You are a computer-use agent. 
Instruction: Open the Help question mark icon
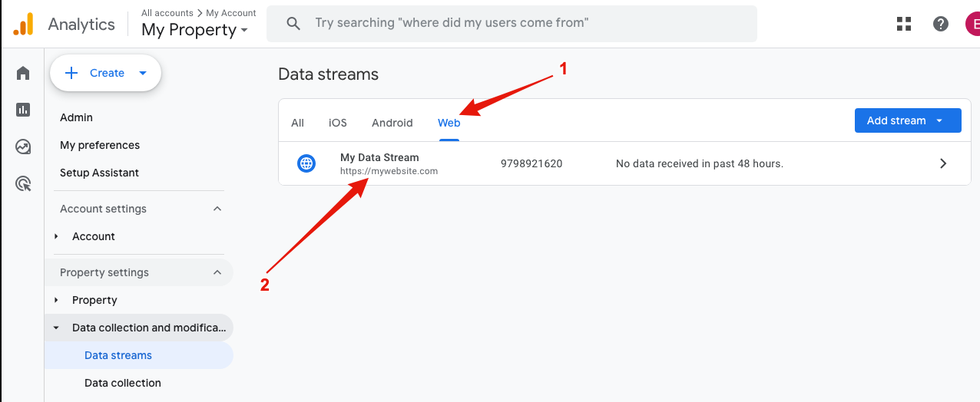(941, 24)
